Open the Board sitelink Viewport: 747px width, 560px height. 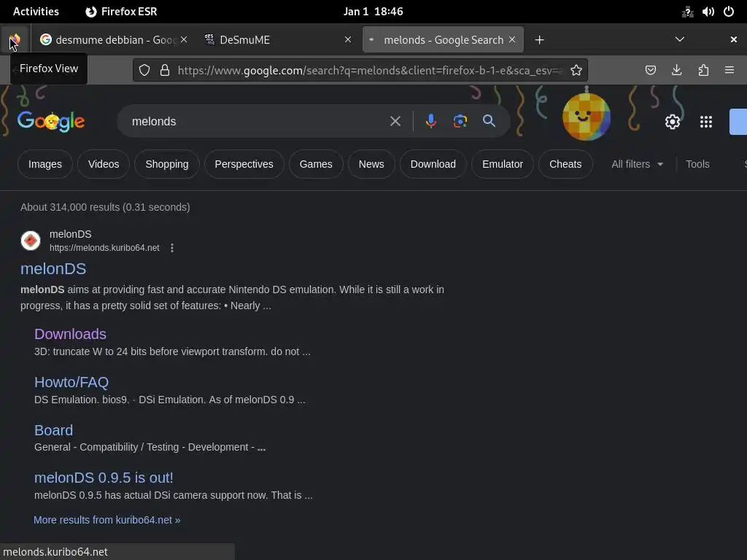[x=53, y=430]
